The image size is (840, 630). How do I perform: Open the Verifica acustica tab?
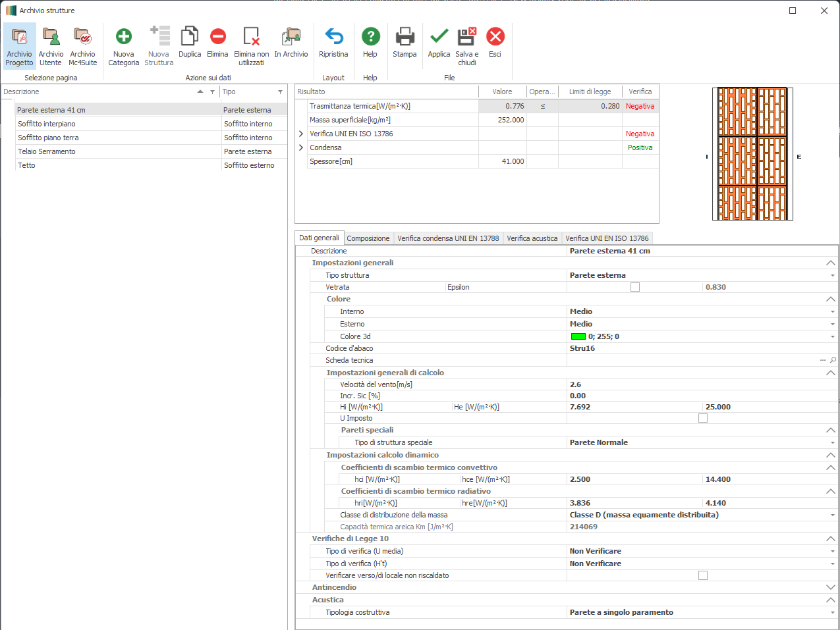532,238
